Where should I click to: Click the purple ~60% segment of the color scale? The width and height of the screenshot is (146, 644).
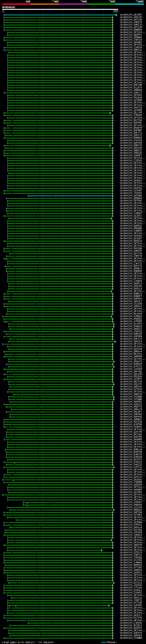click(73, 4)
